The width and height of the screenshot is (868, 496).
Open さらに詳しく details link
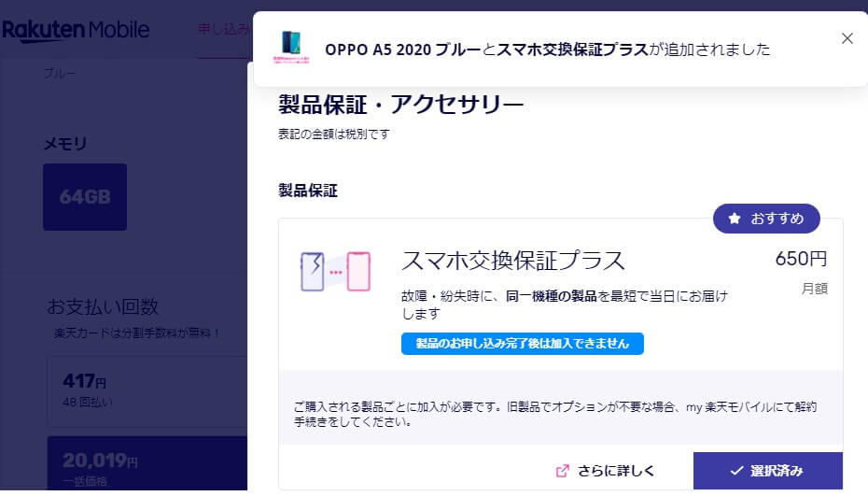[x=616, y=471]
